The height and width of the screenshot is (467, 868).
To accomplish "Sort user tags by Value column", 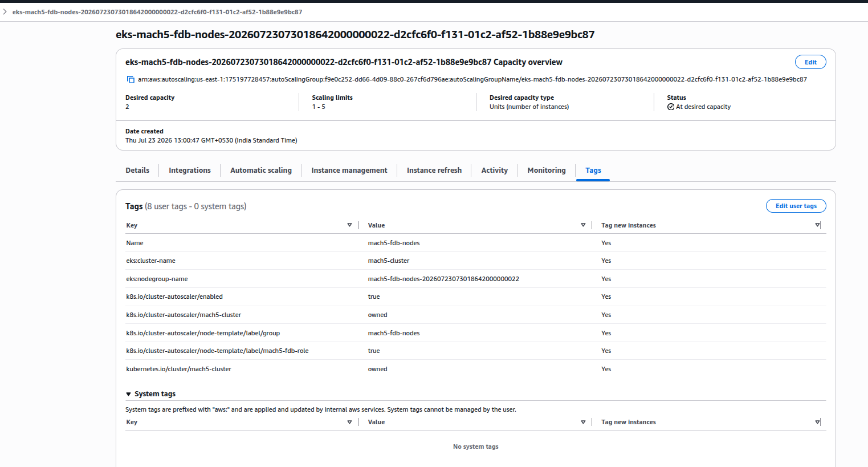I will click(583, 225).
